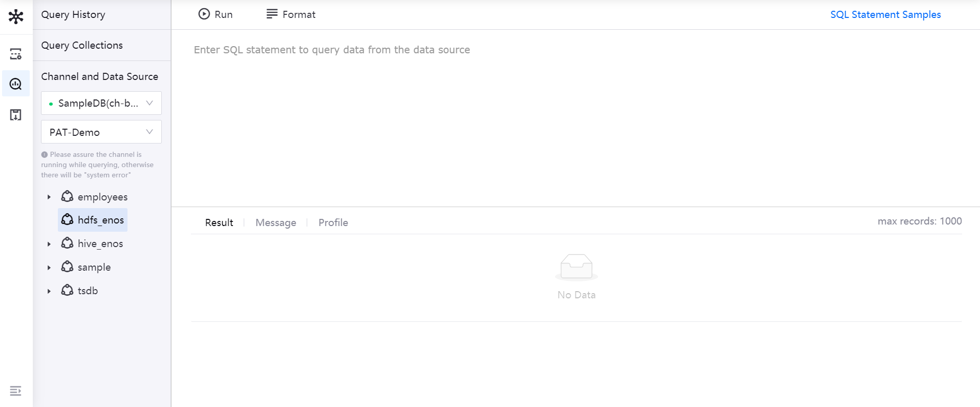Open Query History
The width and height of the screenshot is (980, 407).
pos(73,14)
